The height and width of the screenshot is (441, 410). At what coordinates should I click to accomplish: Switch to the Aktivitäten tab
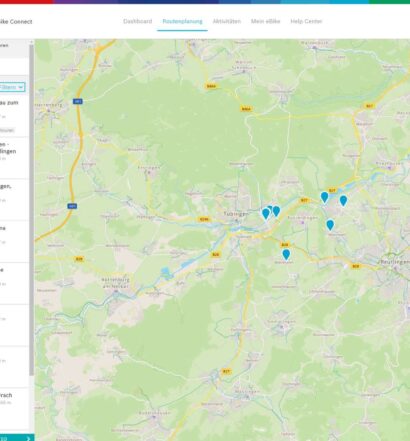click(227, 21)
